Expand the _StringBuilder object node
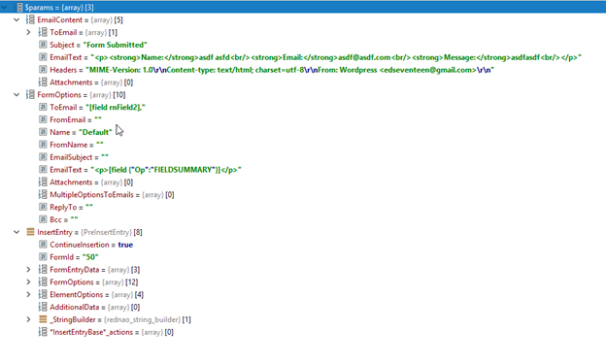 (28, 319)
